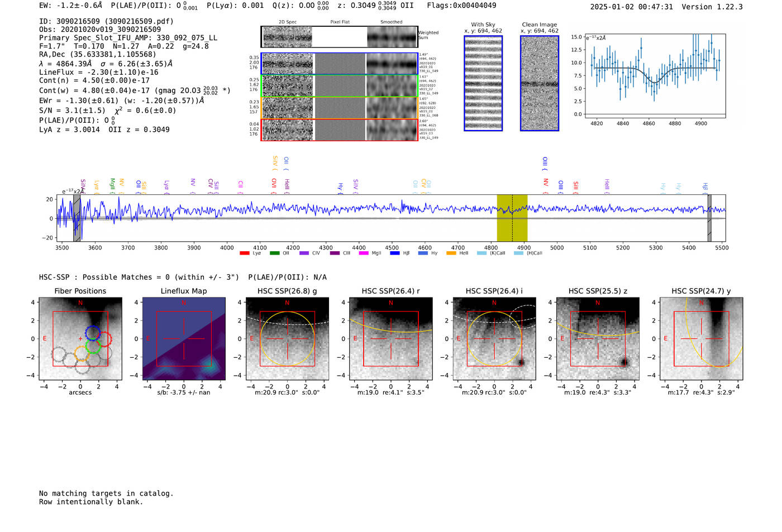Click the 's/b: -3.75 +/- nan' caption

coord(184,392)
